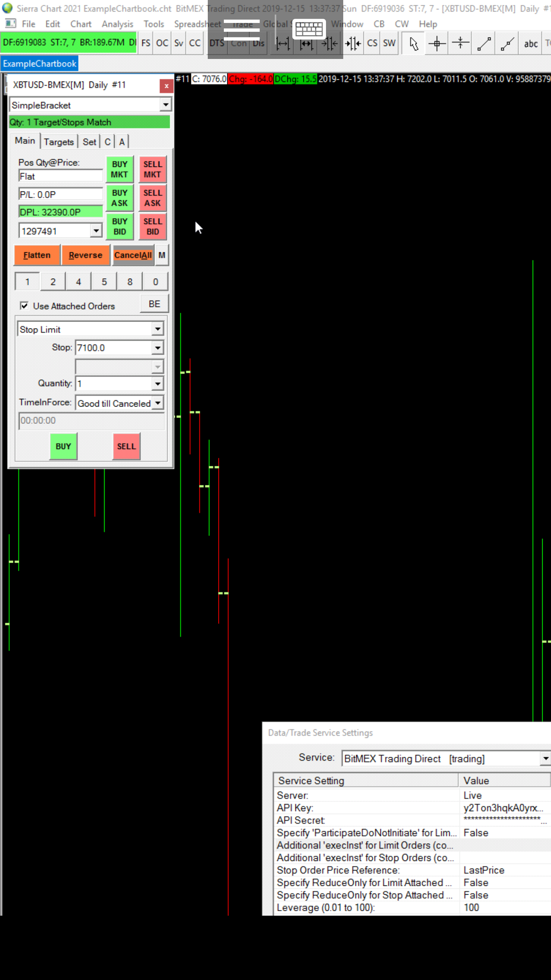Viewport: 551px width, 980px height.
Task: Click the BUY MKT button
Action: 120,169
